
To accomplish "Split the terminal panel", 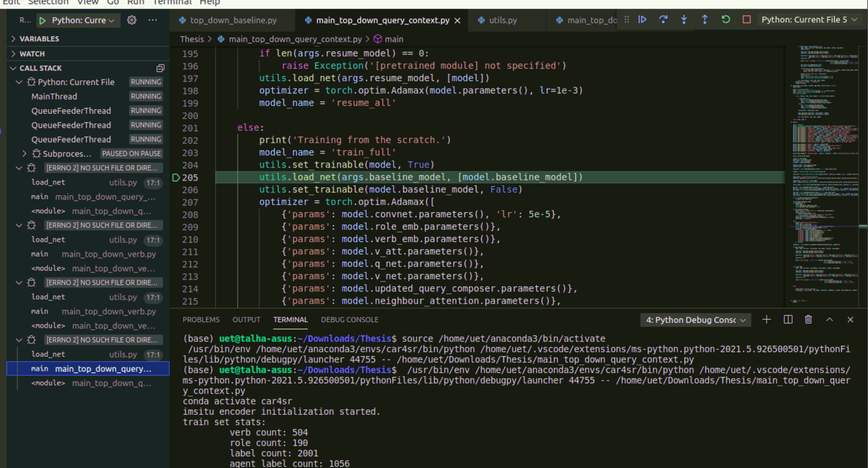I will coord(788,319).
